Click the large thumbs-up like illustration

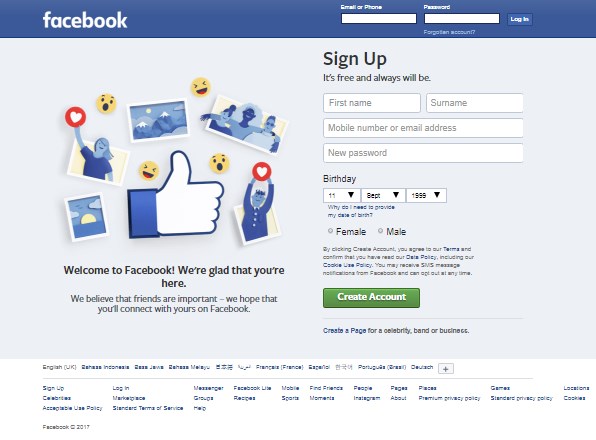coord(176,195)
